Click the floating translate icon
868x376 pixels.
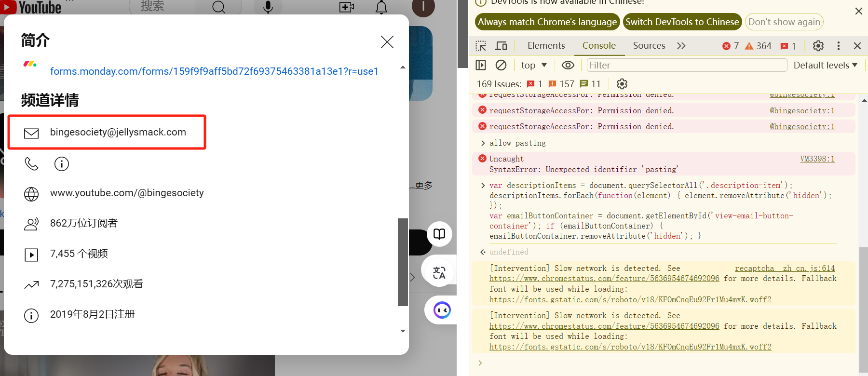[x=439, y=272]
